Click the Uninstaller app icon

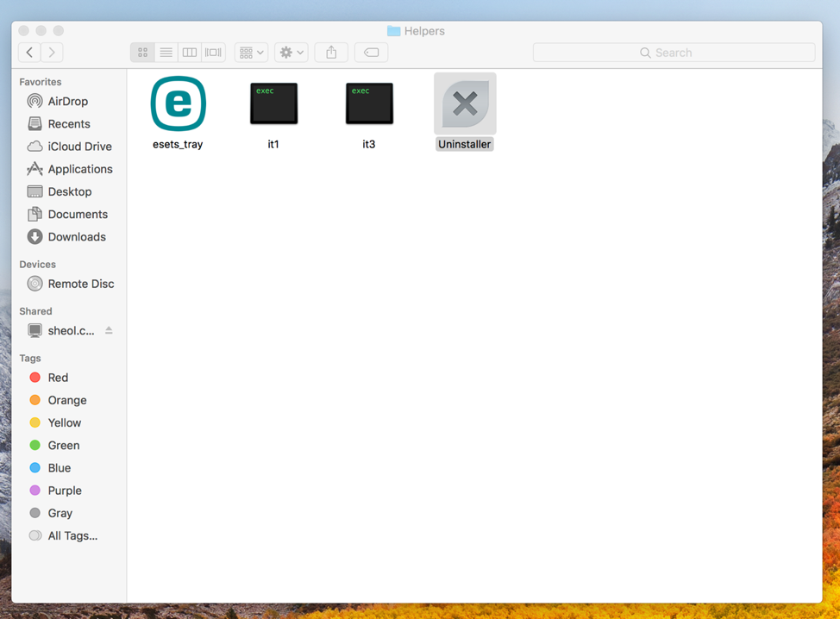465,104
